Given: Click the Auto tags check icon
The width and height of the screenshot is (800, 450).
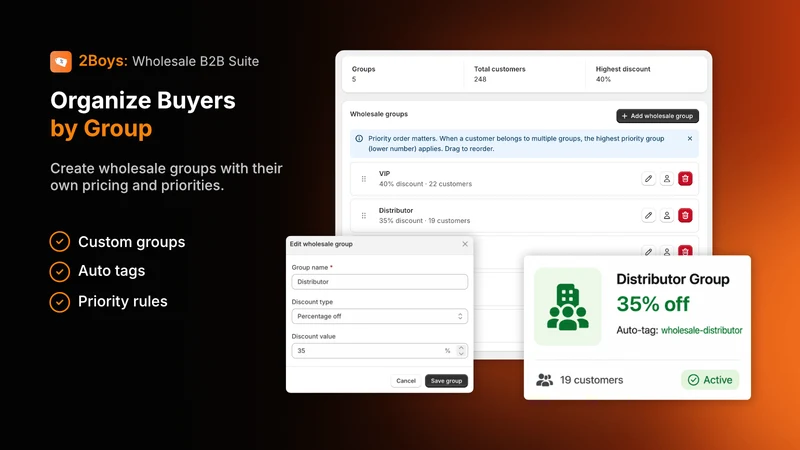Looking at the screenshot, I should (x=60, y=271).
